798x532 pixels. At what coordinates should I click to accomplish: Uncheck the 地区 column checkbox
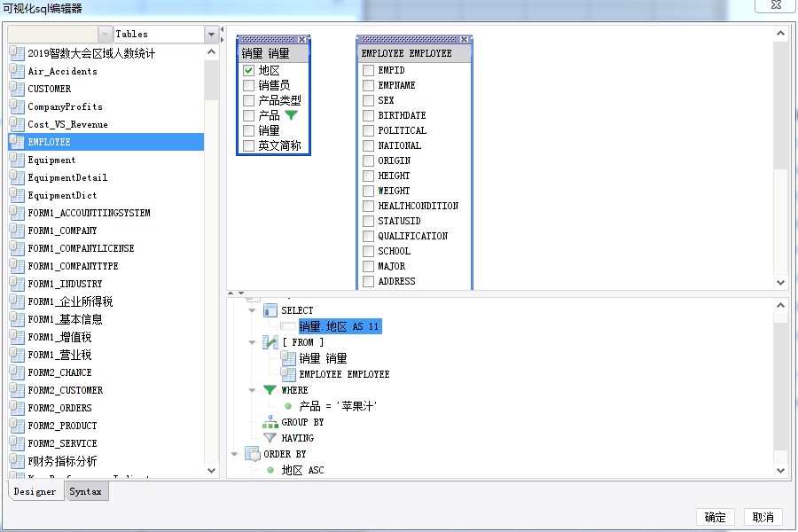coord(248,70)
